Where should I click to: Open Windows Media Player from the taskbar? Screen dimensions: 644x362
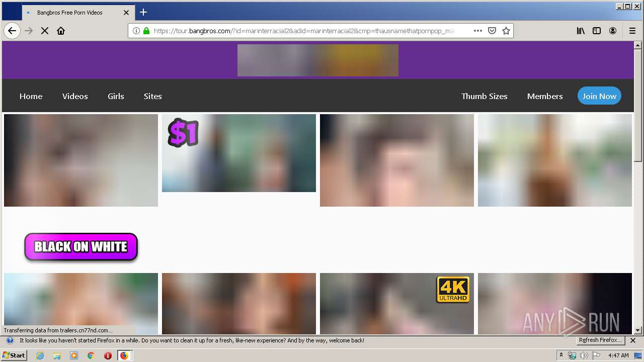coord(74,355)
